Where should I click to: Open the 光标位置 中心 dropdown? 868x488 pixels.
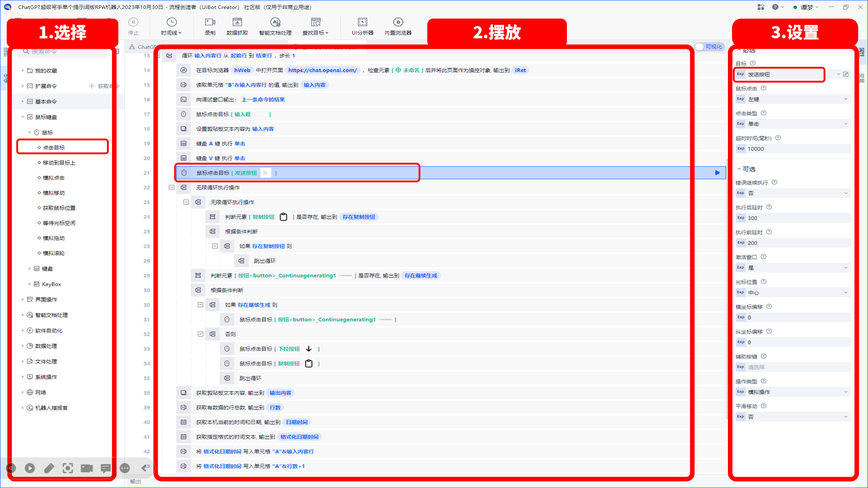click(793, 292)
